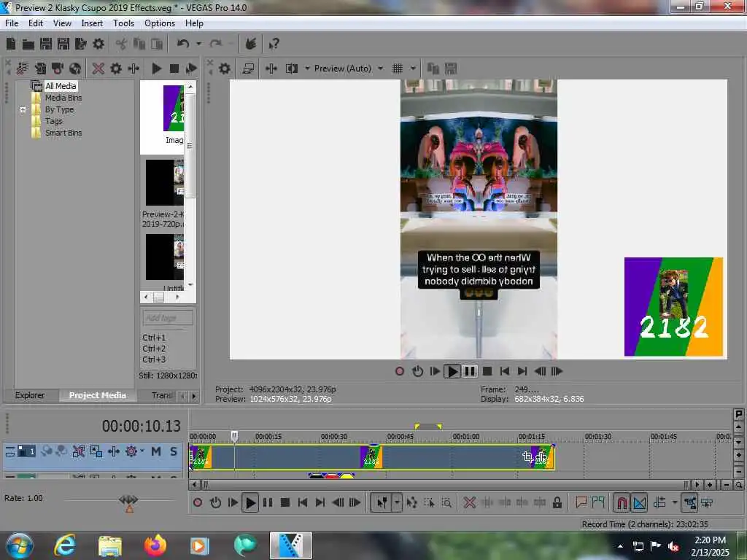747x560 pixels.
Task: Switch to the Project Media tab
Action: point(98,395)
